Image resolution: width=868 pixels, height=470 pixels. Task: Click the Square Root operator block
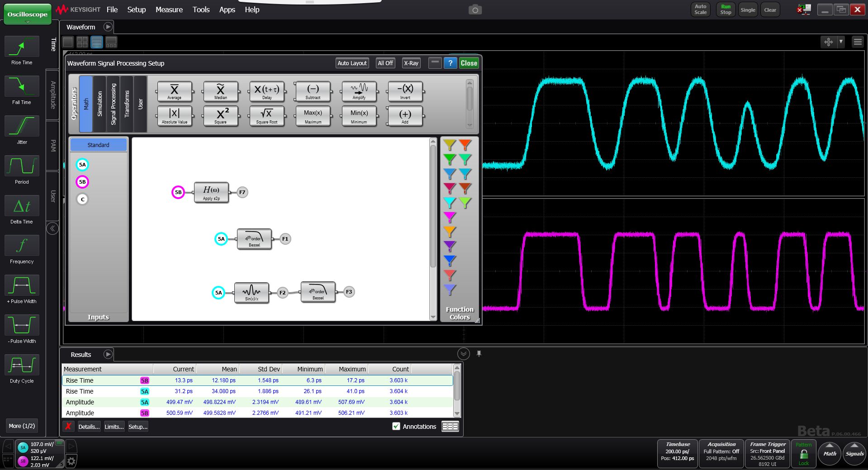tap(266, 116)
